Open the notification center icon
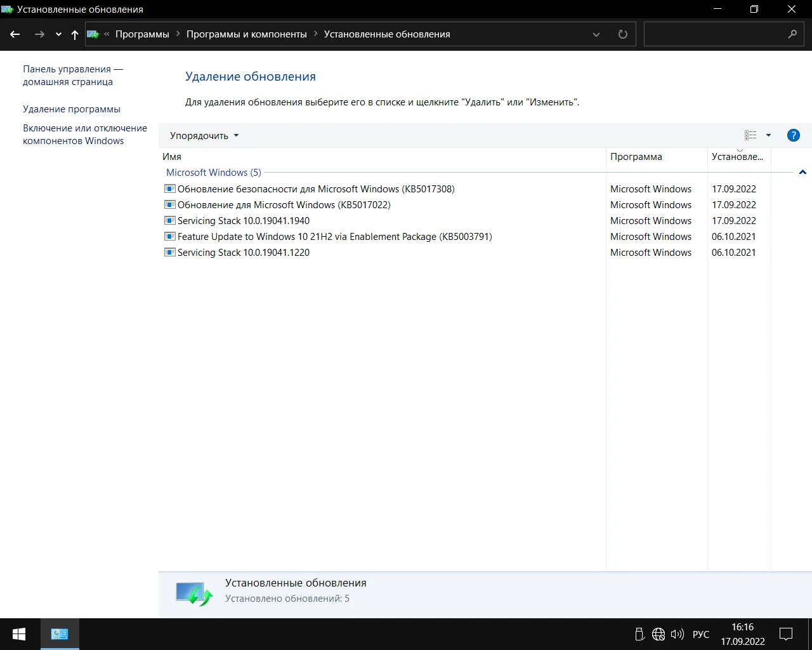Screen dimensions: 812x650 tap(786, 634)
